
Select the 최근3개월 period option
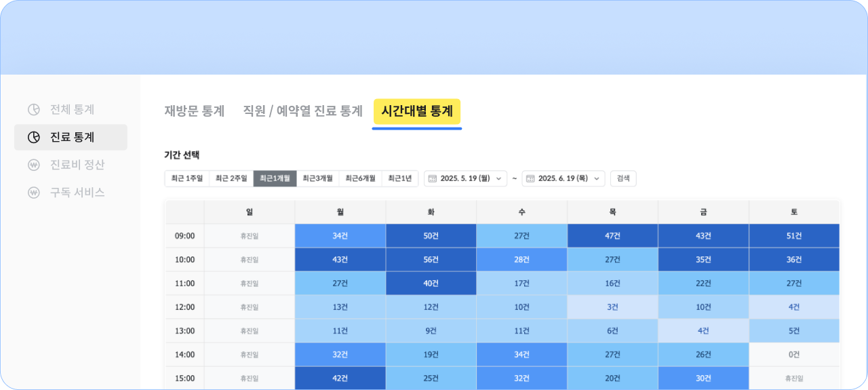pyautogui.click(x=317, y=178)
